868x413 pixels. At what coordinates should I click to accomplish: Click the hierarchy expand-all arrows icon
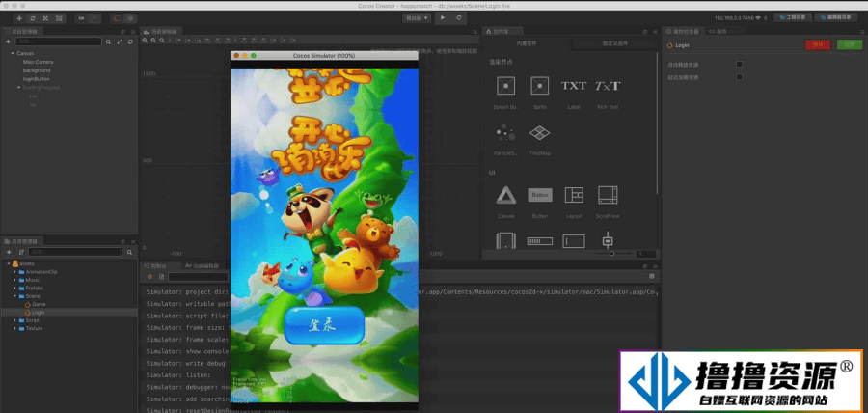click(119, 42)
